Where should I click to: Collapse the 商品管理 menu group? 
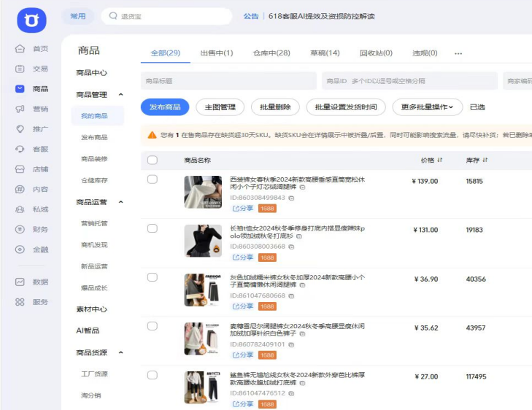[120, 95]
